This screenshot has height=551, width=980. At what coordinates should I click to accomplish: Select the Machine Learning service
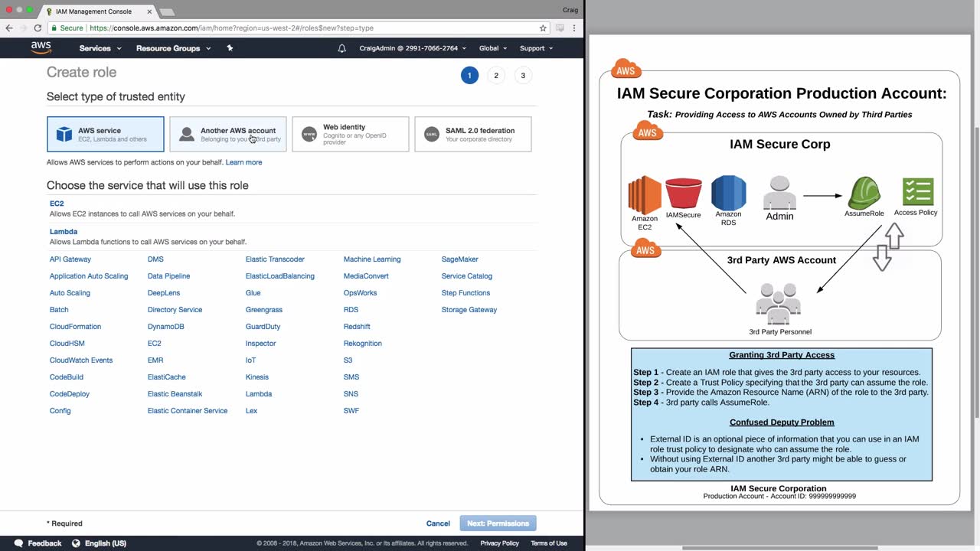point(372,259)
